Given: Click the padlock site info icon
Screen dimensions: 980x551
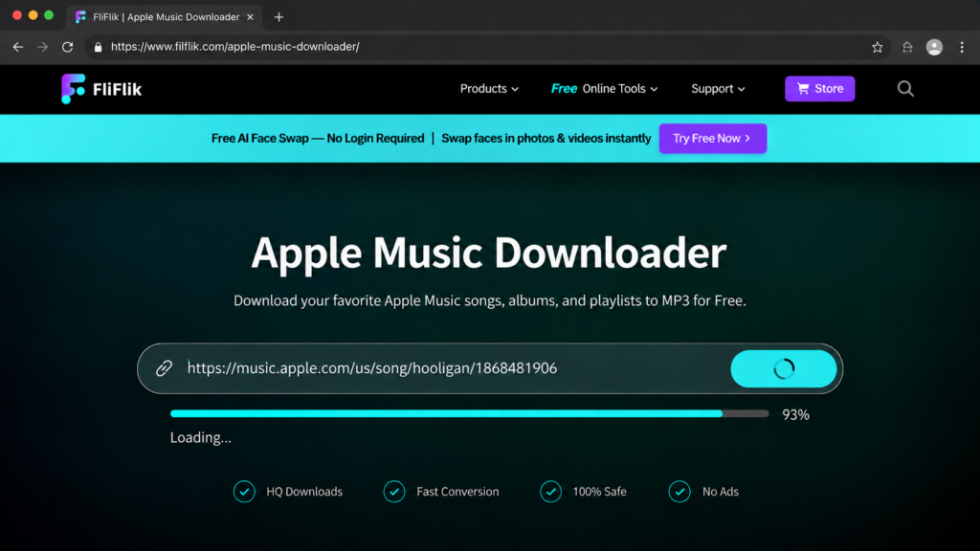Looking at the screenshot, I should click(98, 47).
